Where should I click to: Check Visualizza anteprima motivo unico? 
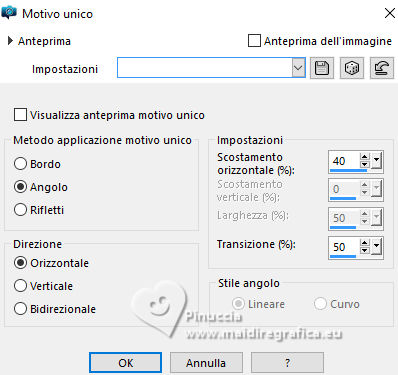point(20,115)
